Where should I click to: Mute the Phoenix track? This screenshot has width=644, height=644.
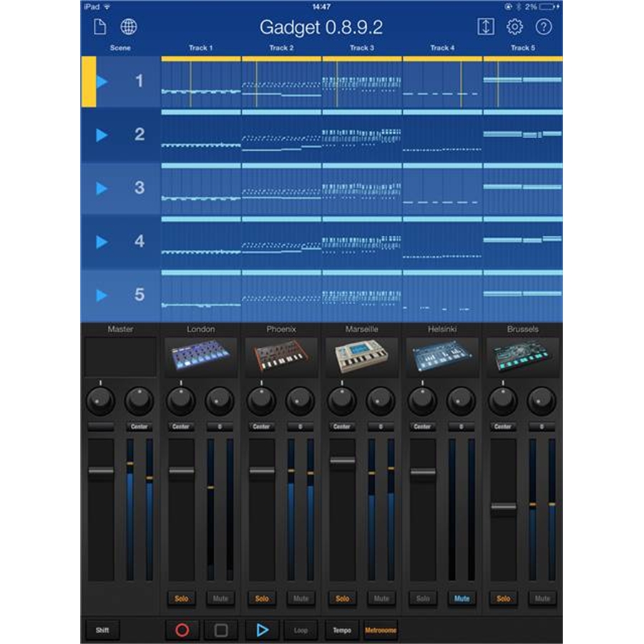click(x=301, y=598)
